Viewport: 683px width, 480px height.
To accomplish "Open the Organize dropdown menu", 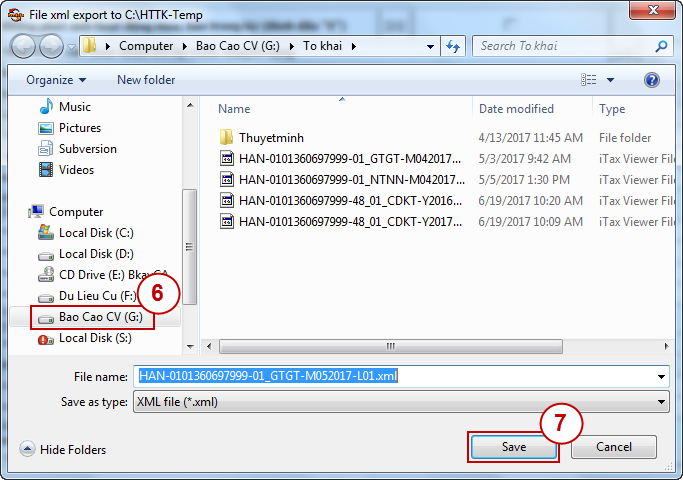I will click(56, 80).
